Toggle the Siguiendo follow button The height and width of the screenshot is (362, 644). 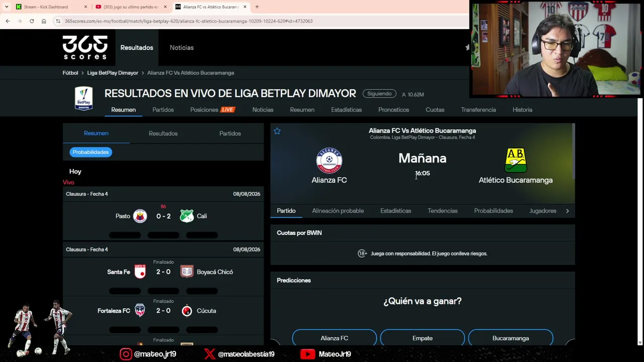pyautogui.click(x=379, y=94)
